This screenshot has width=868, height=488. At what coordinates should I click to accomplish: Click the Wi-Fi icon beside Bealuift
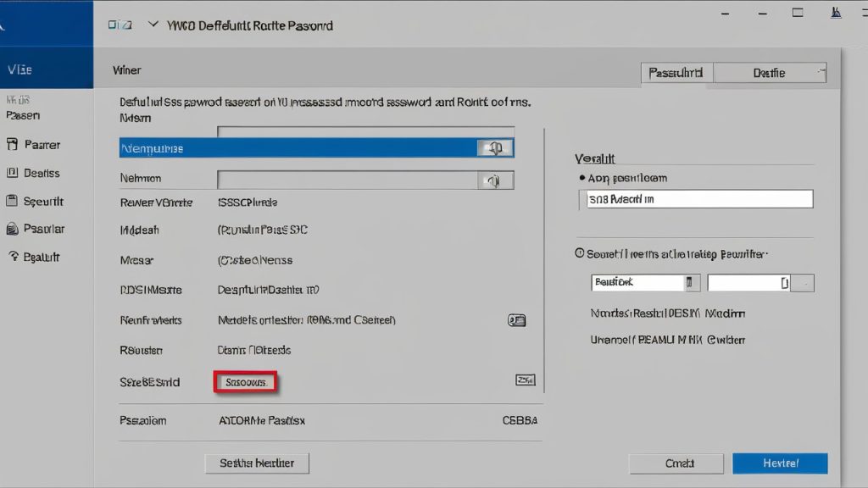(12, 257)
